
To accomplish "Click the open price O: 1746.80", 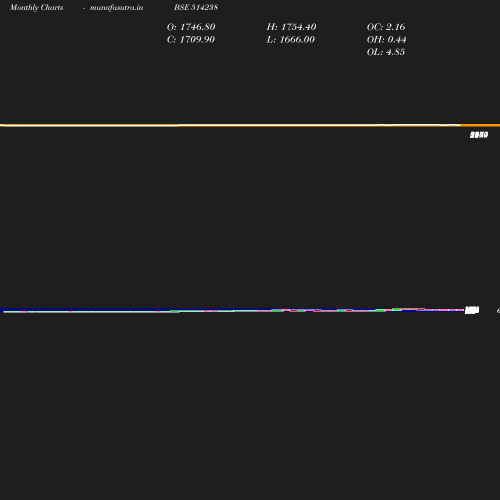I will pos(191,27).
